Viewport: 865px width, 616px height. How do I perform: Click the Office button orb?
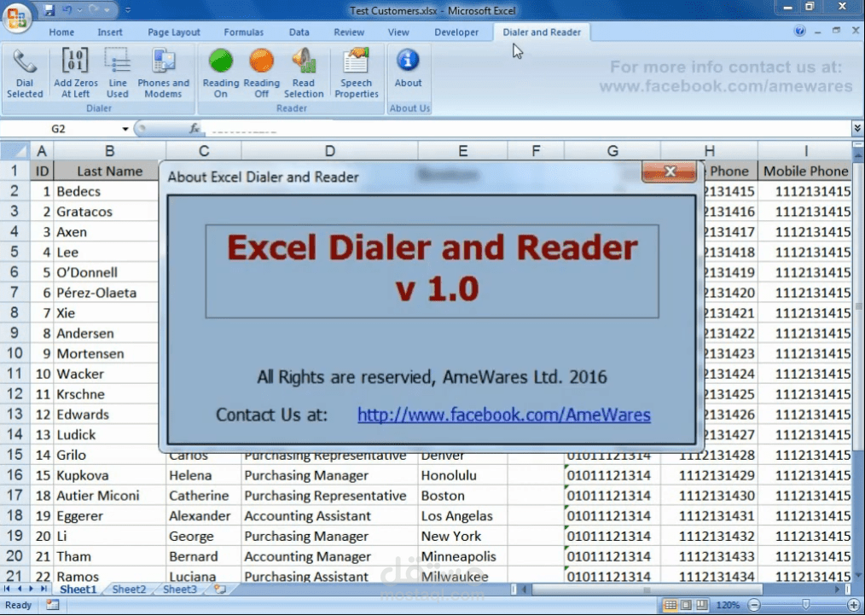(x=16, y=18)
